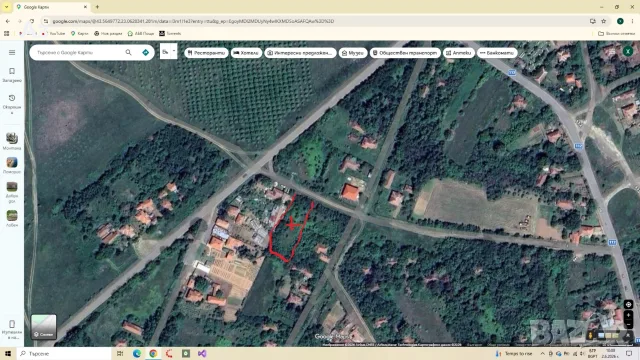Open the notification center icon

tap(629, 353)
